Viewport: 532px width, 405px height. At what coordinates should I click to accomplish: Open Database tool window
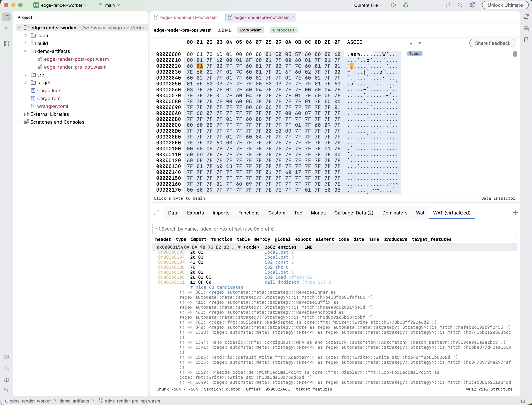point(526,40)
